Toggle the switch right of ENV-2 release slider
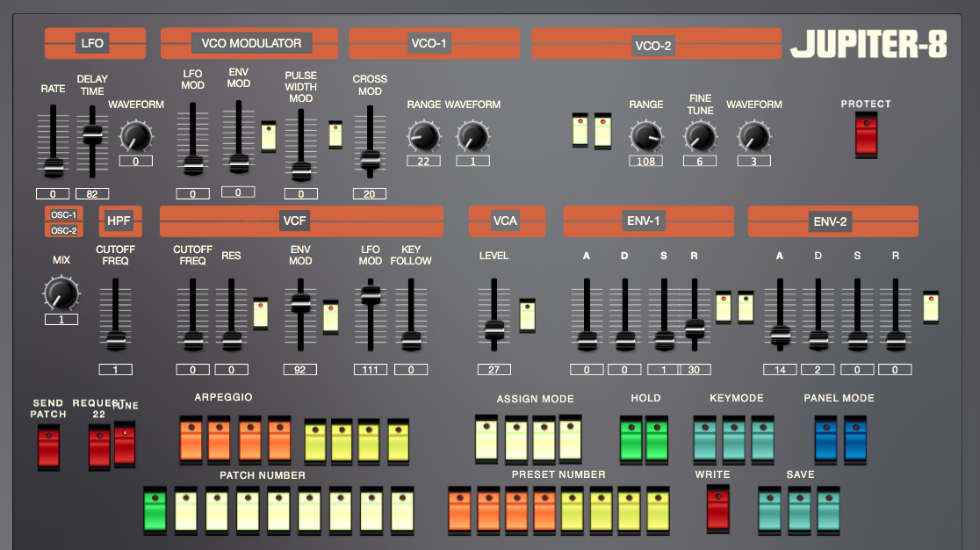Viewport: 980px width, 550px height. (931, 307)
